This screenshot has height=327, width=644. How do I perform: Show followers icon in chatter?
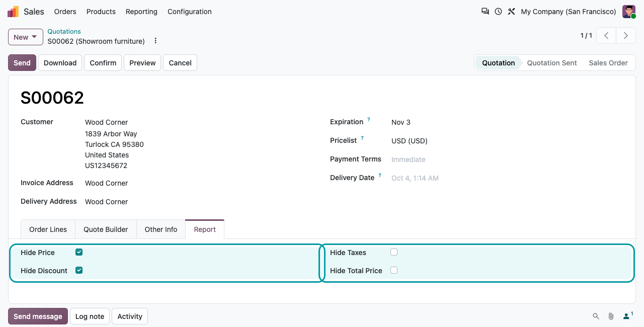627,316
